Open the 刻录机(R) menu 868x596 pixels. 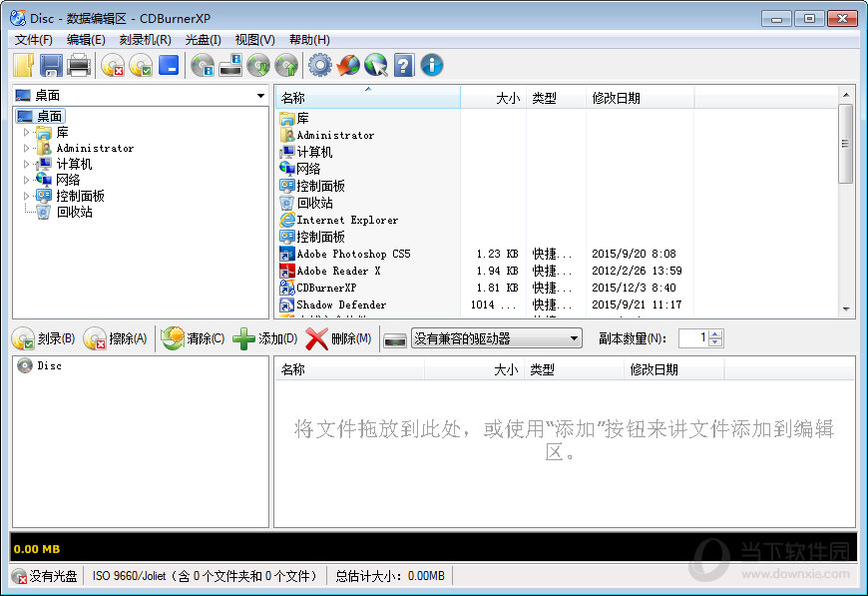point(145,39)
